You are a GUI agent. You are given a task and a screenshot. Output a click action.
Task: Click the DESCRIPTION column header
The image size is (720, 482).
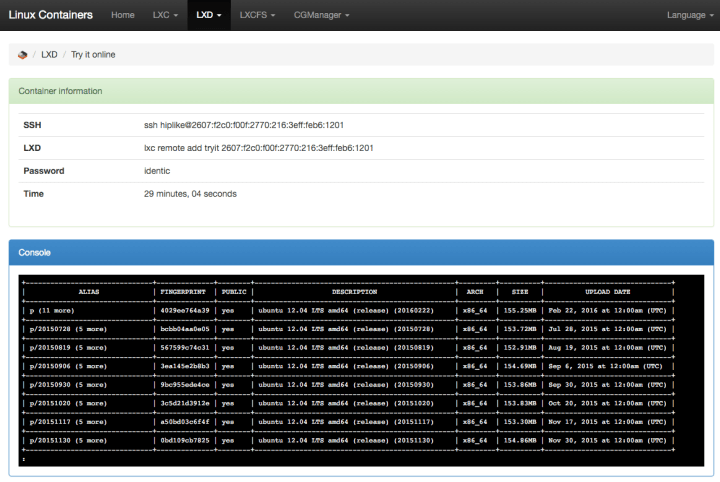[x=354, y=292]
